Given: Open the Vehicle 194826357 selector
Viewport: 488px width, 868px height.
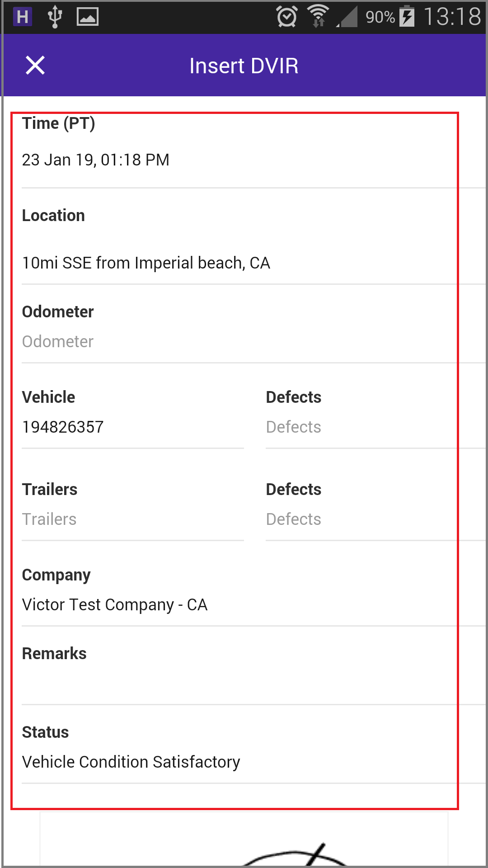Looking at the screenshot, I should pyautogui.click(x=133, y=427).
